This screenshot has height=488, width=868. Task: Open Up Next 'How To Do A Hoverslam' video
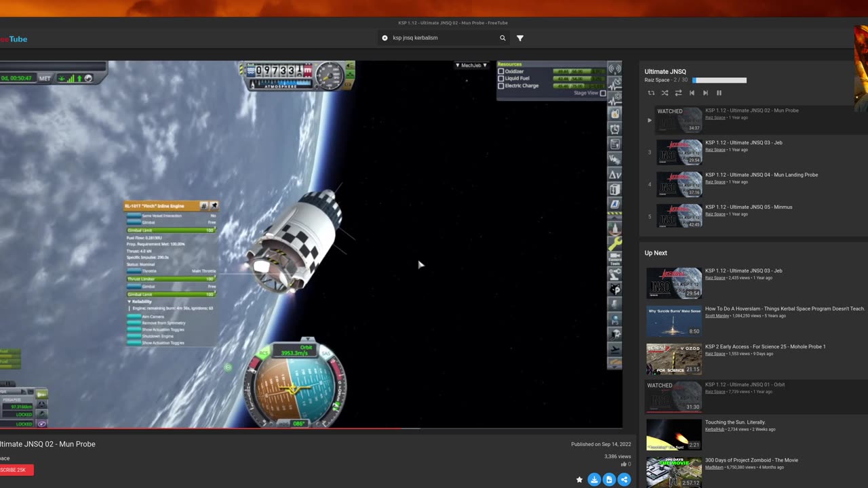coord(785,308)
